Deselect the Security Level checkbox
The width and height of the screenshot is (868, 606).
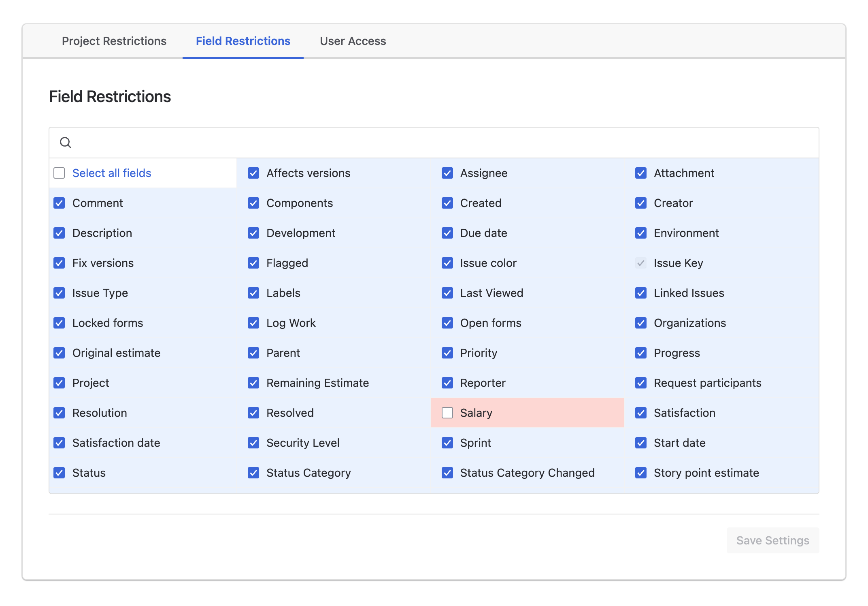(x=253, y=443)
